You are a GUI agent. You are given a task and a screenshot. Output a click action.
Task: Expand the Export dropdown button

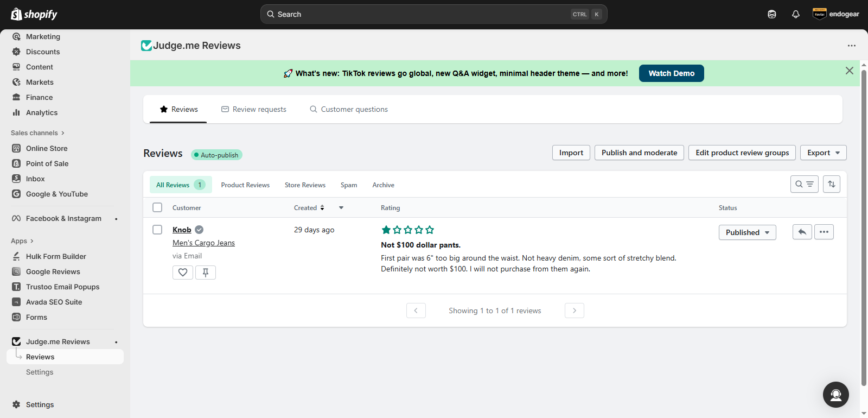(823, 153)
